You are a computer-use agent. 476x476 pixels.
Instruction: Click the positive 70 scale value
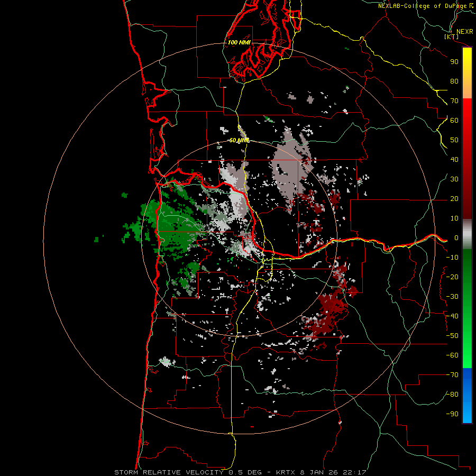[454, 101]
